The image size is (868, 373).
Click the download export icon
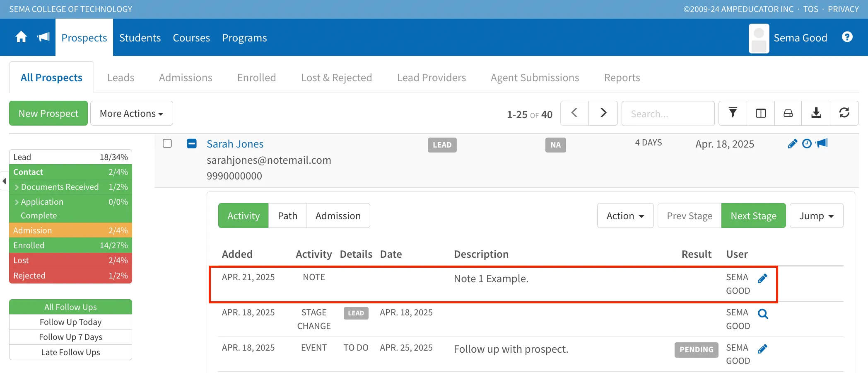pos(816,113)
